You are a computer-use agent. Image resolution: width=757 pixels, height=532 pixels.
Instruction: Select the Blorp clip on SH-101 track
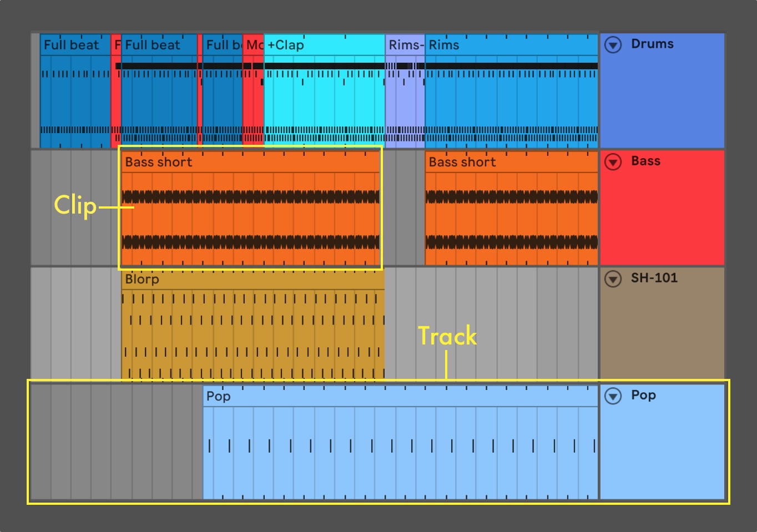(253, 325)
